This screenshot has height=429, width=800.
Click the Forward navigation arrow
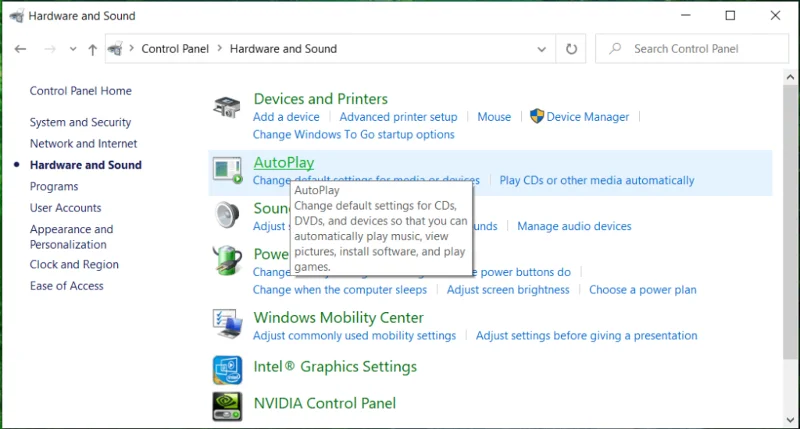tap(49, 49)
